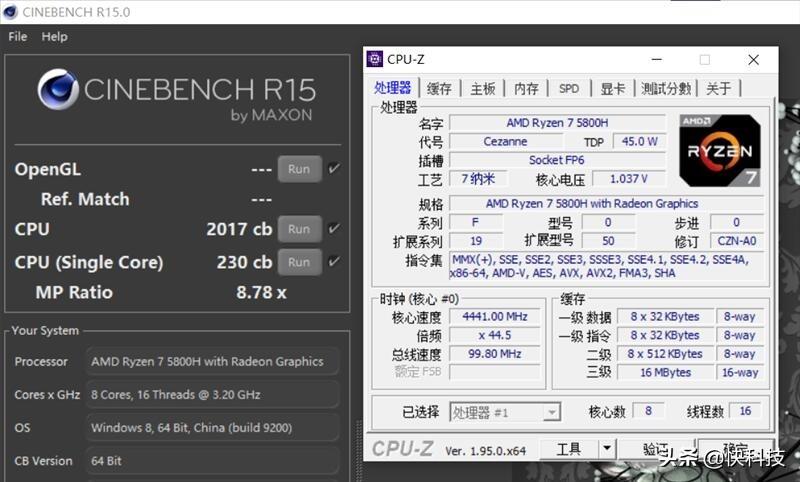Click the Cinebench logo sphere icon
The height and width of the screenshot is (482, 800).
click(59, 91)
